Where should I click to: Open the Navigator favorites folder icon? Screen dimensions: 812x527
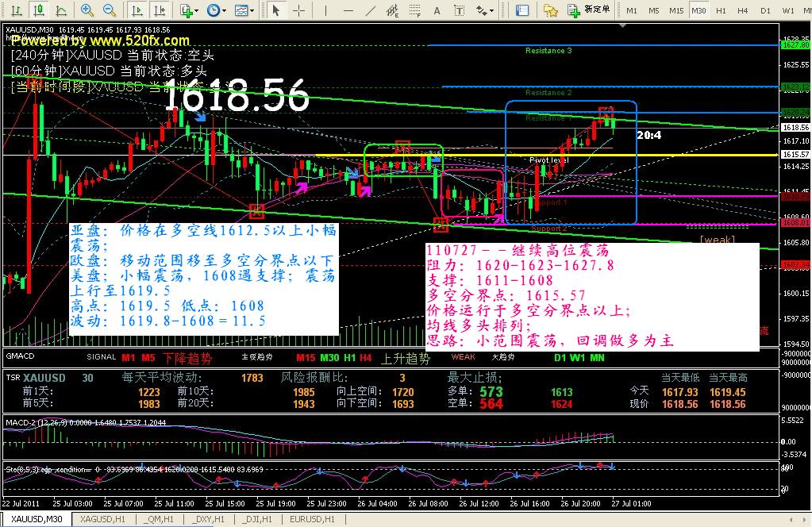(549, 10)
